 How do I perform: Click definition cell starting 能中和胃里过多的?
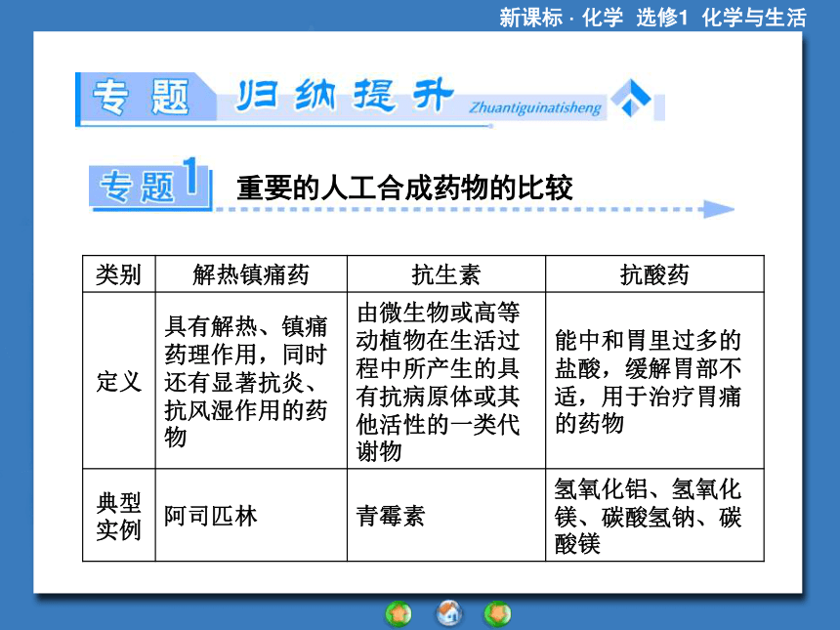click(x=654, y=380)
